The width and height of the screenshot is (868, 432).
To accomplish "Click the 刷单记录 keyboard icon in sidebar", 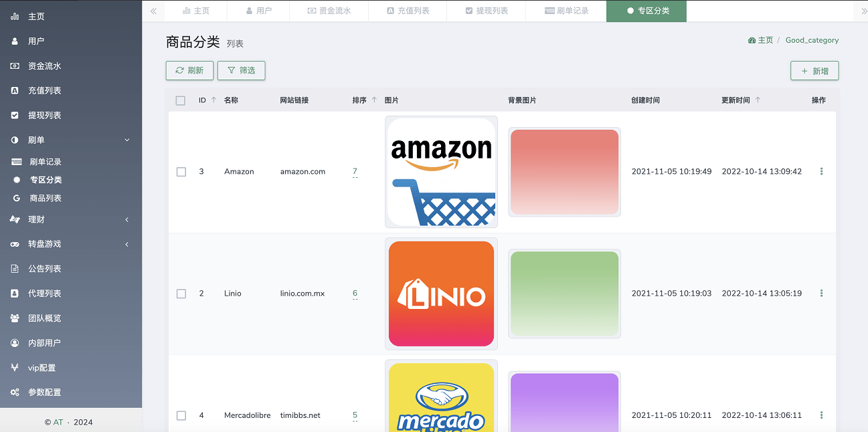I will 17,162.
